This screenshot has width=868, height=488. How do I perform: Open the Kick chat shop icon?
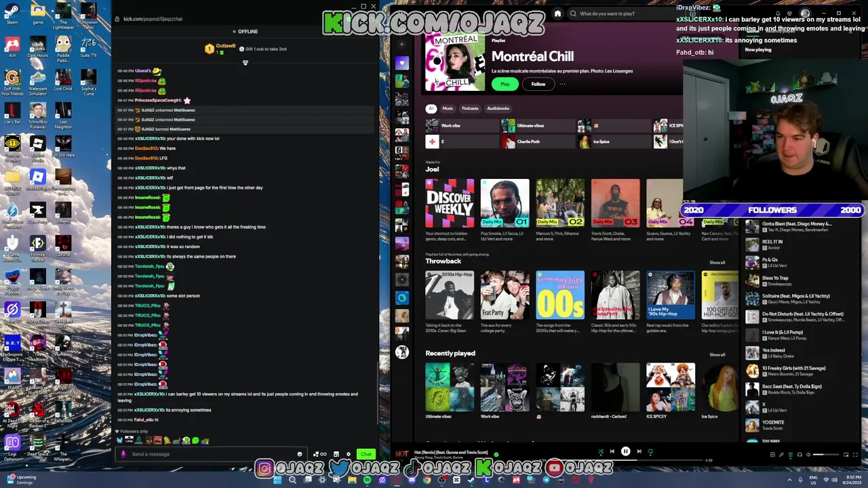click(x=336, y=454)
